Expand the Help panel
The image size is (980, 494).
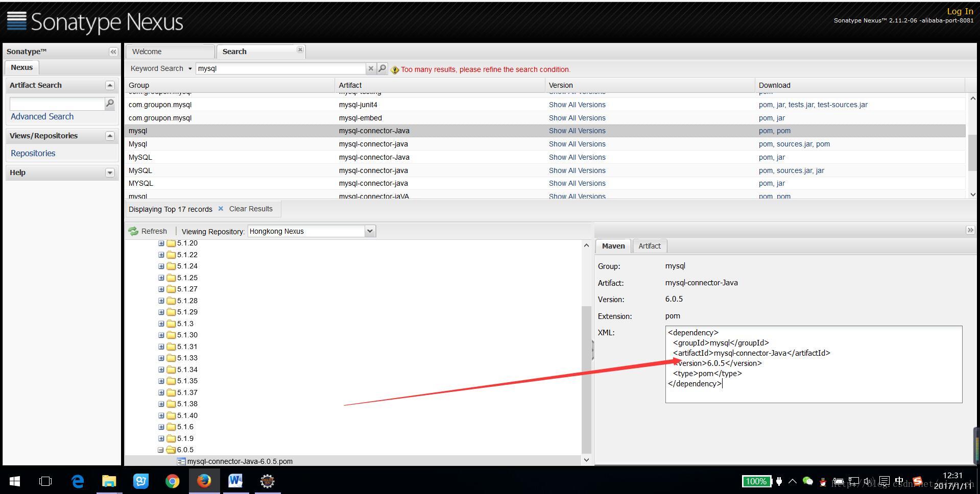click(x=110, y=172)
